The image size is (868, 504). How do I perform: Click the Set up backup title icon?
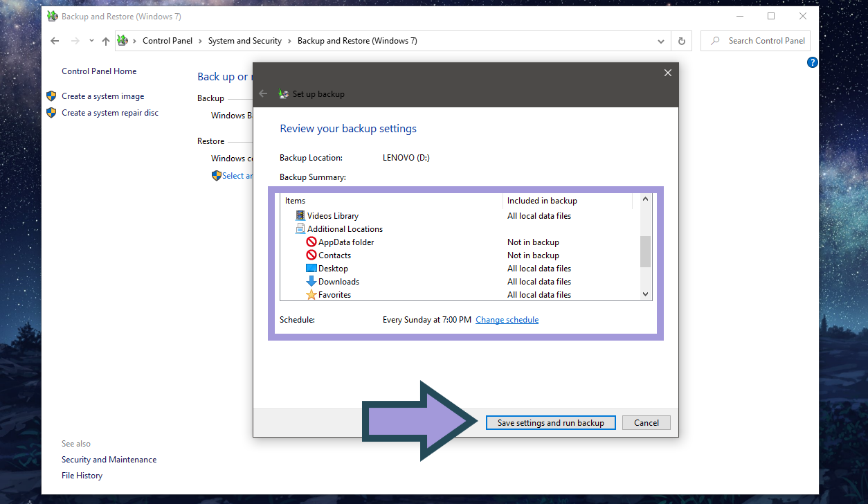click(284, 94)
